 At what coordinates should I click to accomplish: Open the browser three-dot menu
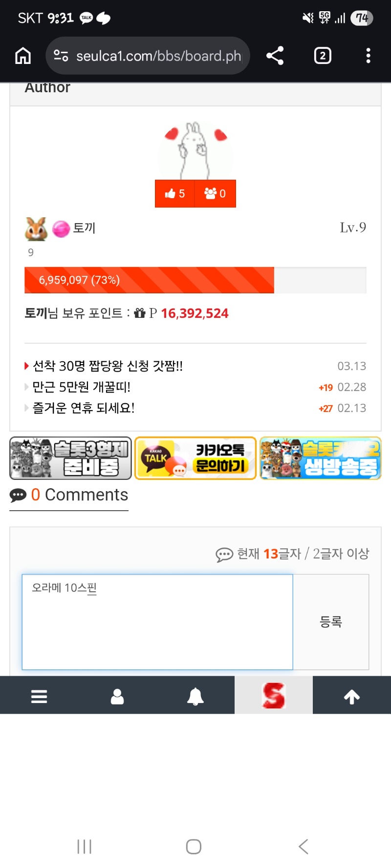(x=369, y=56)
